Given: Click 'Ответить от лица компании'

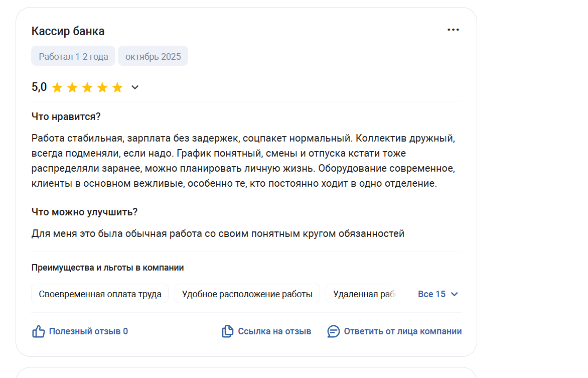Looking at the screenshot, I should click(402, 331).
